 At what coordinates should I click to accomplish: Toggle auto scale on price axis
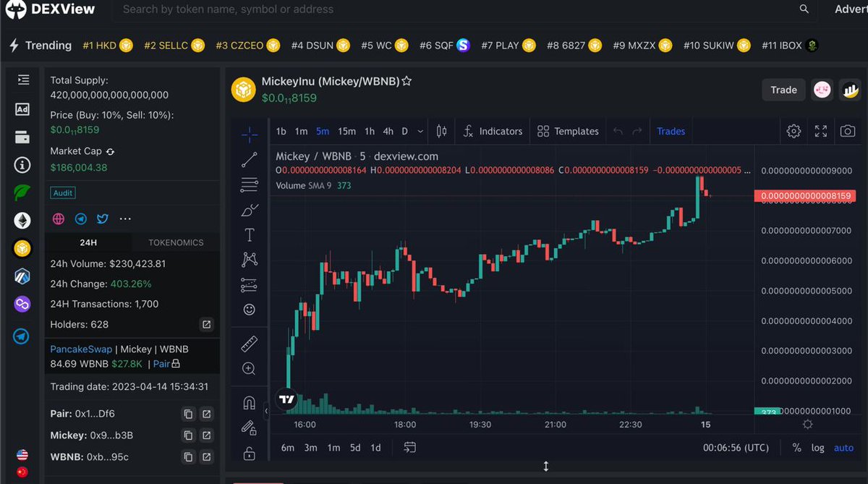(843, 448)
